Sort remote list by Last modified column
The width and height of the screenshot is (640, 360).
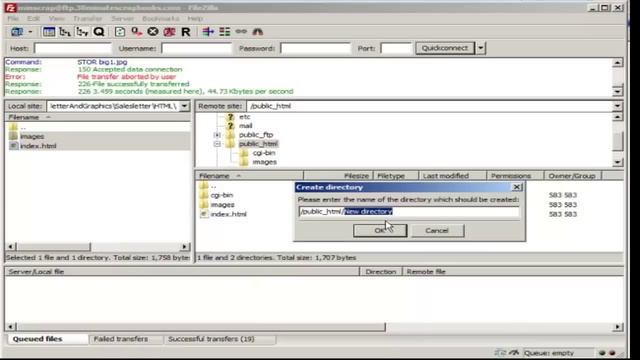(453, 176)
